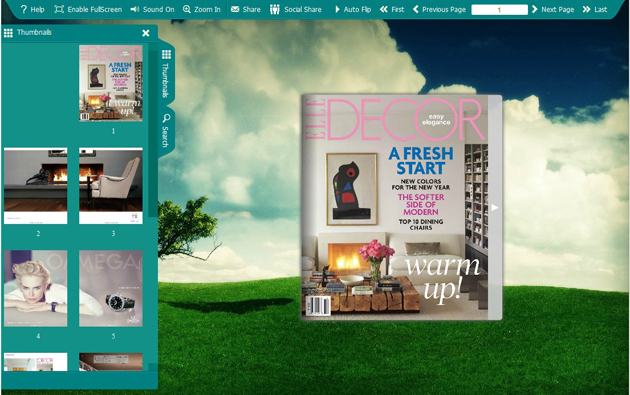630x395 pixels.
Task: Click the Enable FullScreen button
Action: pyautogui.click(x=88, y=9)
